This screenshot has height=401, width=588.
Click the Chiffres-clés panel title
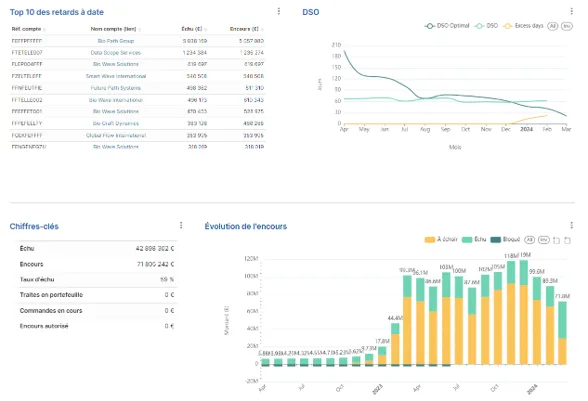(34, 226)
